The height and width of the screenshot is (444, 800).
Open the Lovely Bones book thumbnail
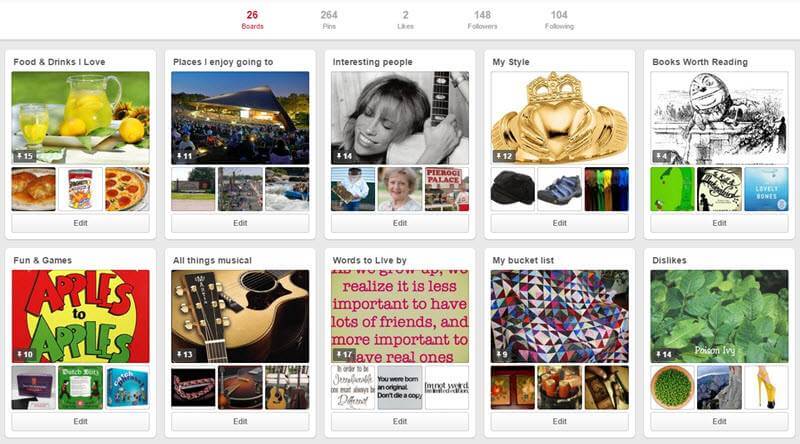click(x=766, y=189)
